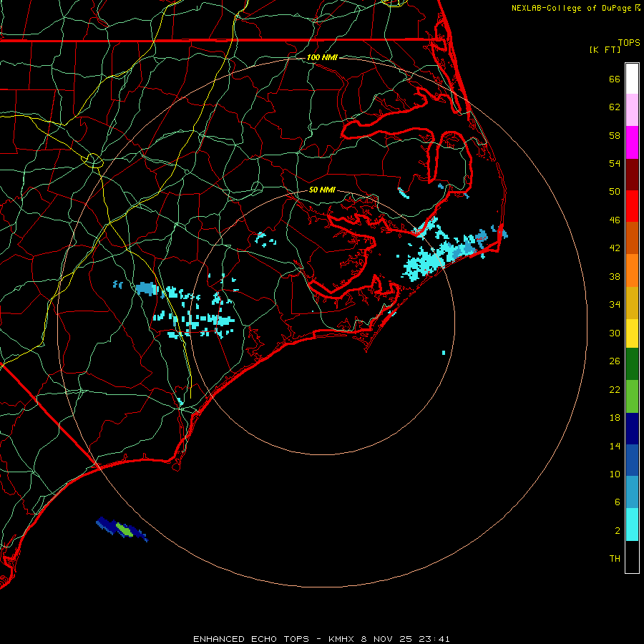This screenshot has width=644, height=644.
Task: Click the TH threshold legend label
Action: click(615, 559)
